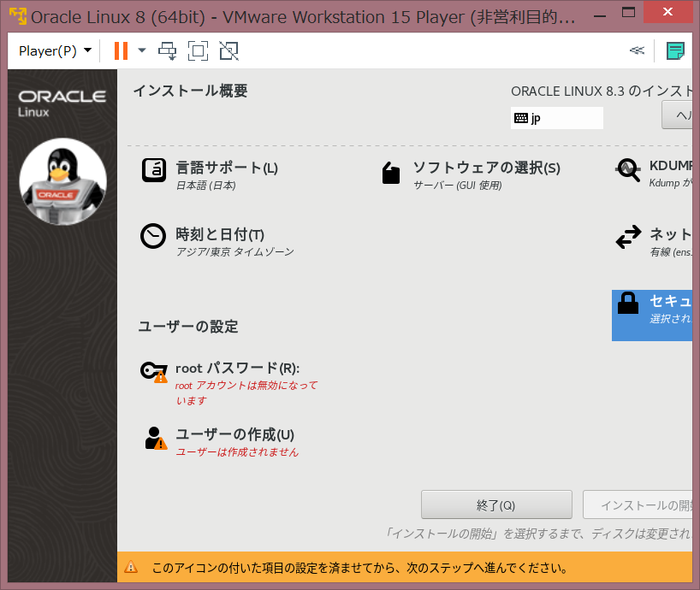
Task: Click the orange bar warning message text
Action: click(359, 568)
